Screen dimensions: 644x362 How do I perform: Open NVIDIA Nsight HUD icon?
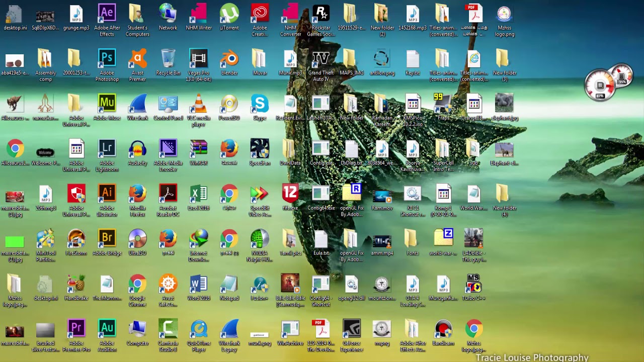260,245
